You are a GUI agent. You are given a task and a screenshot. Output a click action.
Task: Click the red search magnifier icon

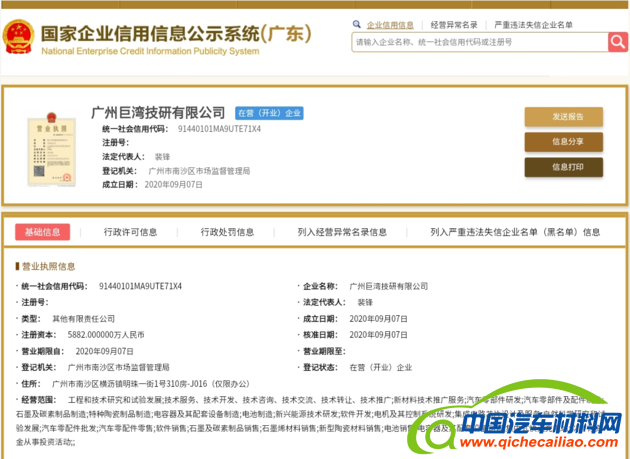pos(617,42)
